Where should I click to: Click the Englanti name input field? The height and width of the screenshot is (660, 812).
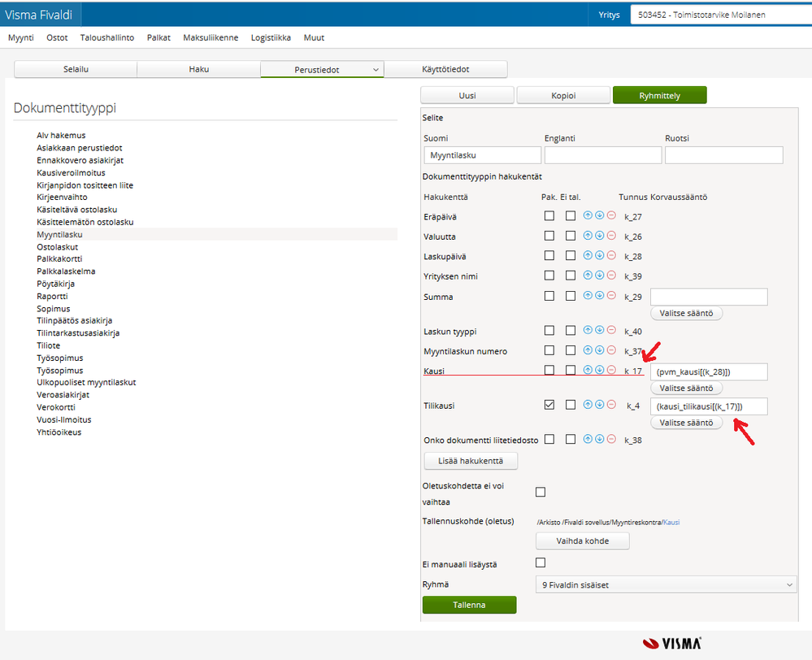point(603,155)
